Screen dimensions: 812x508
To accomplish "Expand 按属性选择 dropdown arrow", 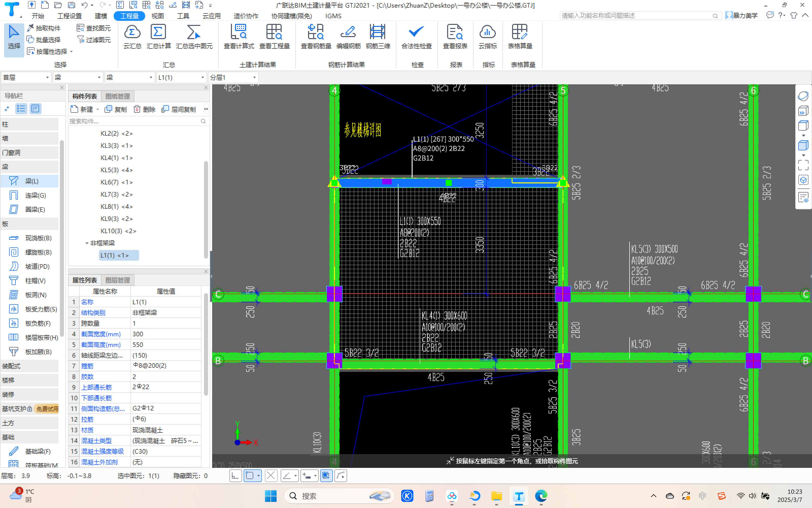I will (72, 51).
